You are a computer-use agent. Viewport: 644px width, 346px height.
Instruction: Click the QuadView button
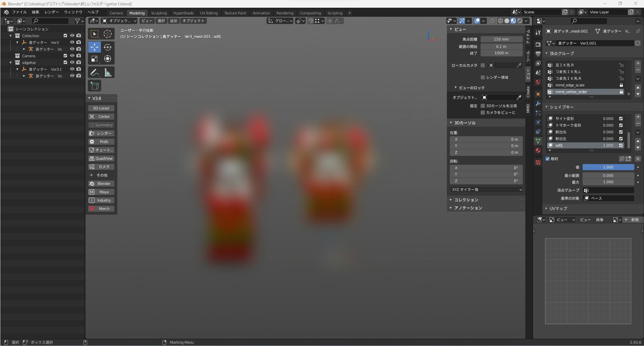point(101,158)
